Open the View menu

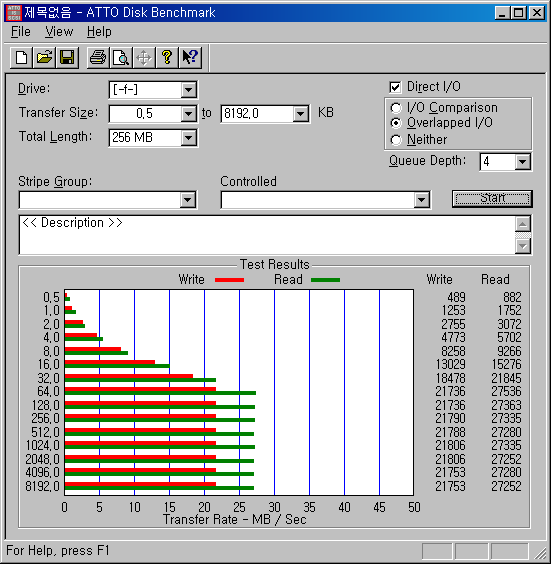(x=59, y=32)
